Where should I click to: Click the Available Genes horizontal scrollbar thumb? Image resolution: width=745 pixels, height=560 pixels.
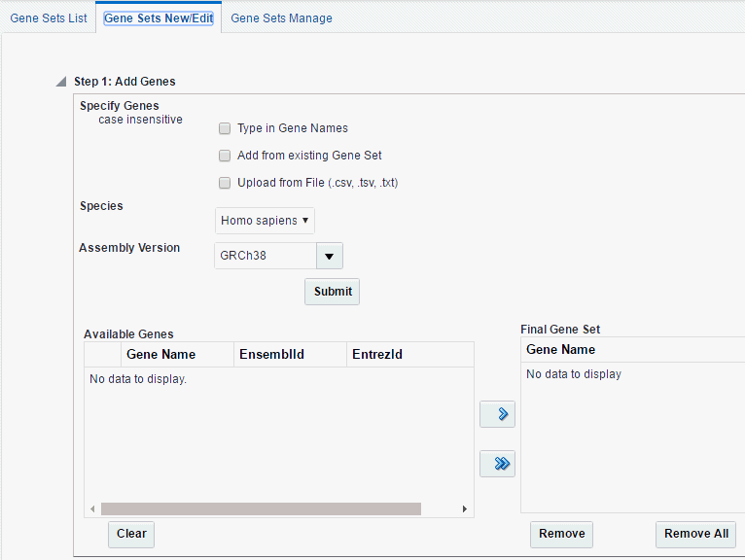261,509
